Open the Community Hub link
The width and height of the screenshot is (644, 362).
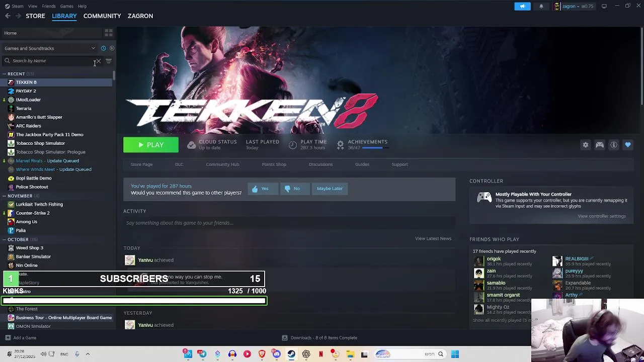222,164
